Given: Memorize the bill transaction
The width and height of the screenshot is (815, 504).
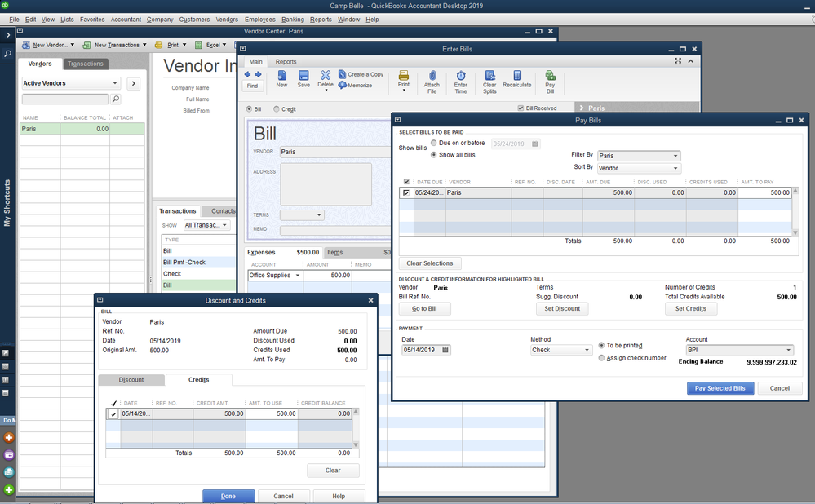Looking at the screenshot, I should click(x=356, y=85).
